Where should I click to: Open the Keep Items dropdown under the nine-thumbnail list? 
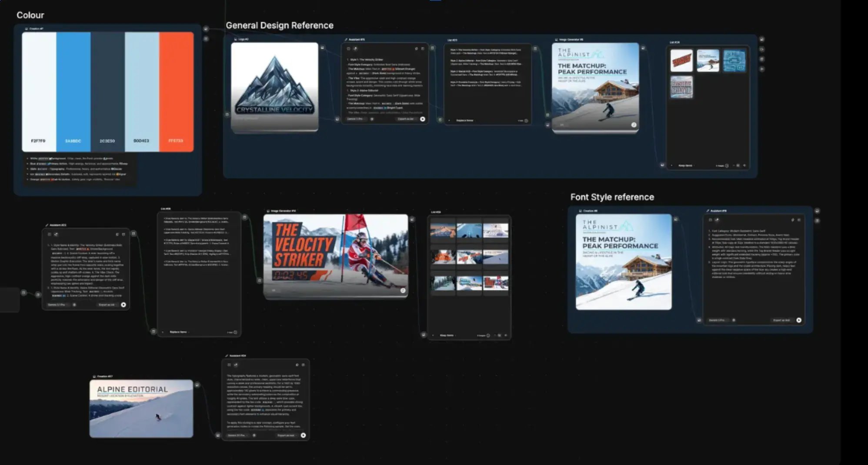click(447, 335)
